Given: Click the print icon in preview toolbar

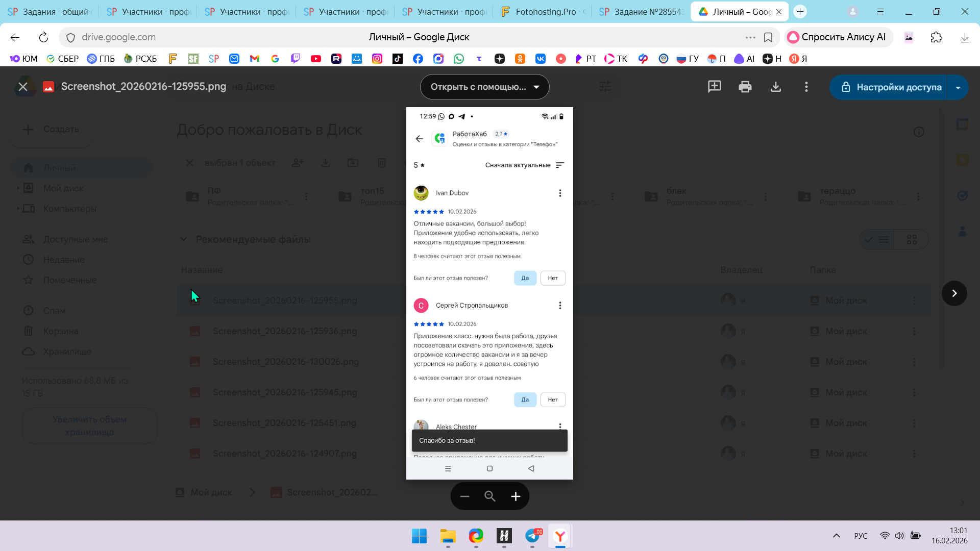Looking at the screenshot, I should click(745, 87).
